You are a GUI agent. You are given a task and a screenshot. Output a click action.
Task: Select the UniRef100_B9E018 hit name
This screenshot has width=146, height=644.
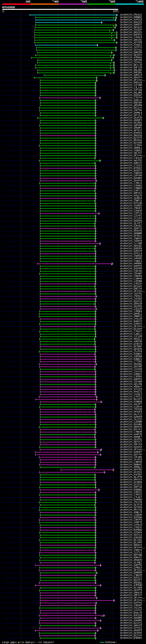click(131, 83)
